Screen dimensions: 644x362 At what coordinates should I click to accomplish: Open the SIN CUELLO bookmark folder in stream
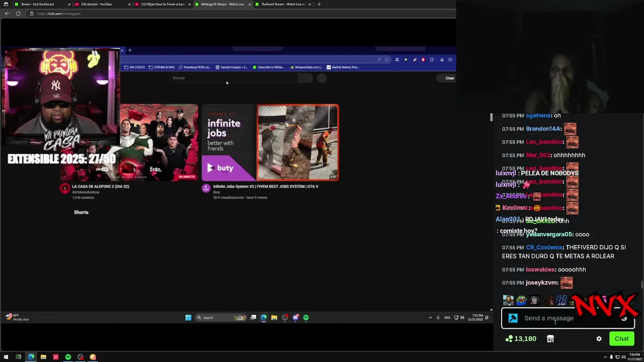pos(134,67)
